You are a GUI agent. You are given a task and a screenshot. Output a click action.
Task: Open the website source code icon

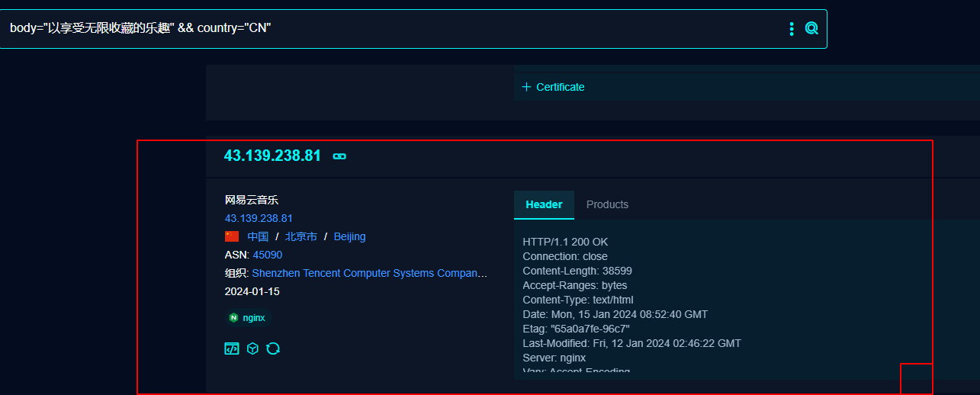tap(232, 348)
